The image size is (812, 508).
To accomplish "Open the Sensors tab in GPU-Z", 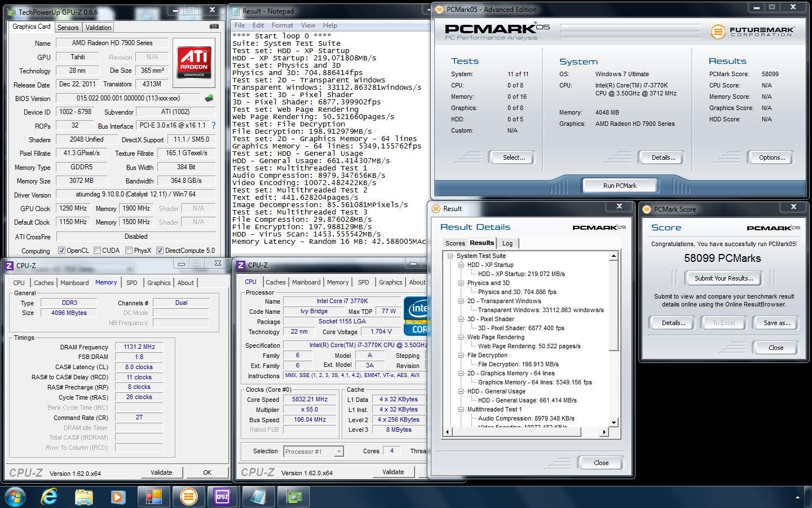I will click(x=68, y=27).
